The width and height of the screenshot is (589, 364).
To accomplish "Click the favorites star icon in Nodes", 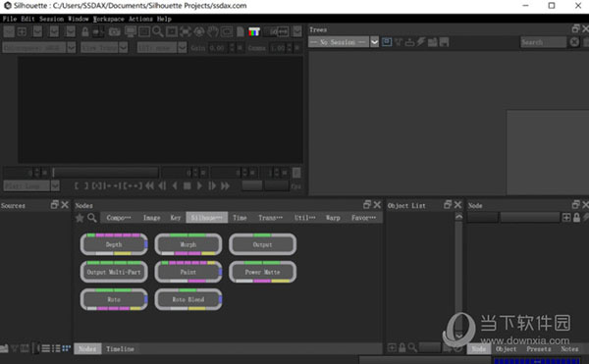I will pyautogui.click(x=80, y=218).
